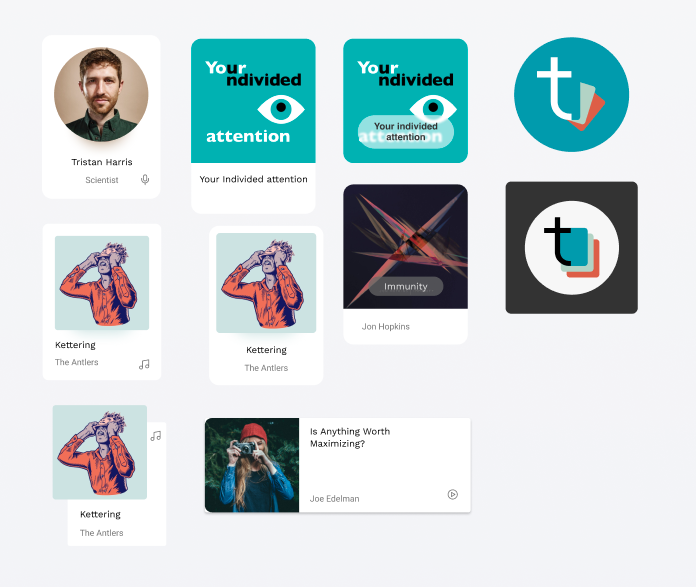696x587 pixels.
Task: Click the round teal t logo
Action: pyautogui.click(x=571, y=95)
